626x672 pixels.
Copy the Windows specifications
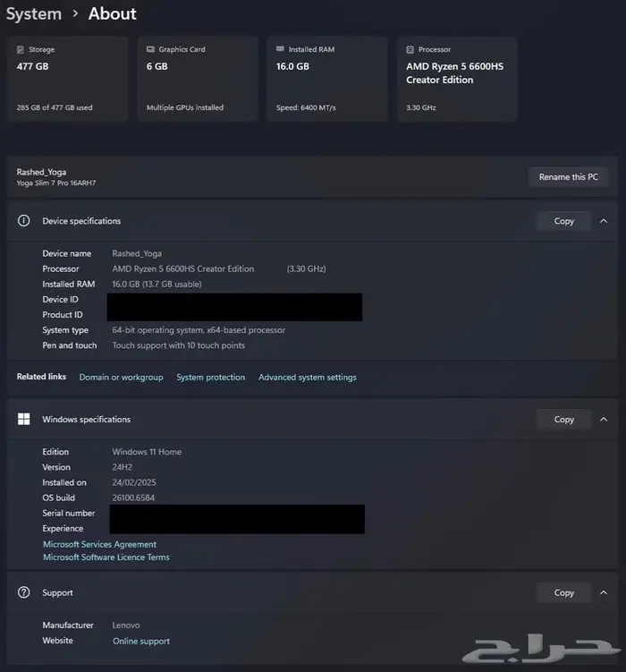563,419
